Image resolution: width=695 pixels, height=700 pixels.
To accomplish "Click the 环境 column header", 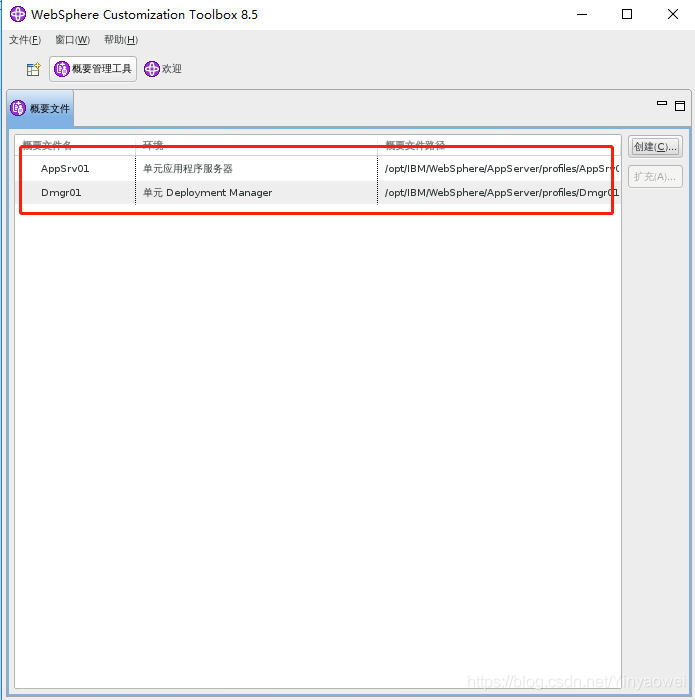I will [256, 145].
